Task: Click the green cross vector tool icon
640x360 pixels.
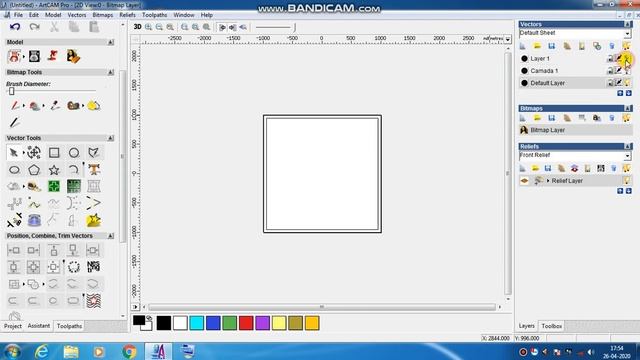Action: click(54, 186)
